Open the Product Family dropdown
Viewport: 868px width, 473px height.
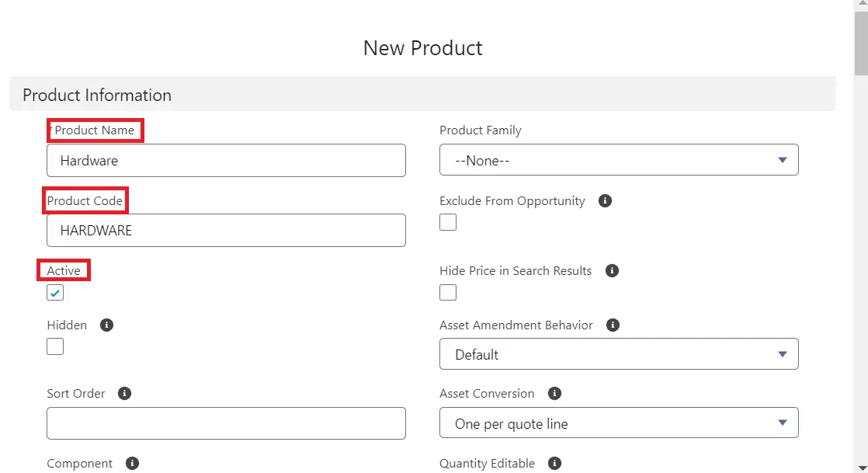(x=618, y=160)
